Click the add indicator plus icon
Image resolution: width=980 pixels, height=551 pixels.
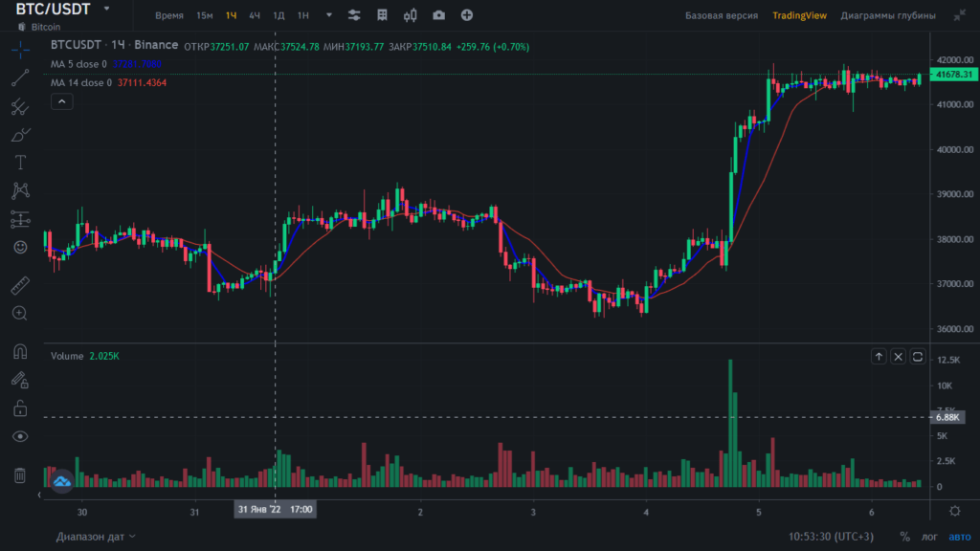pos(467,15)
